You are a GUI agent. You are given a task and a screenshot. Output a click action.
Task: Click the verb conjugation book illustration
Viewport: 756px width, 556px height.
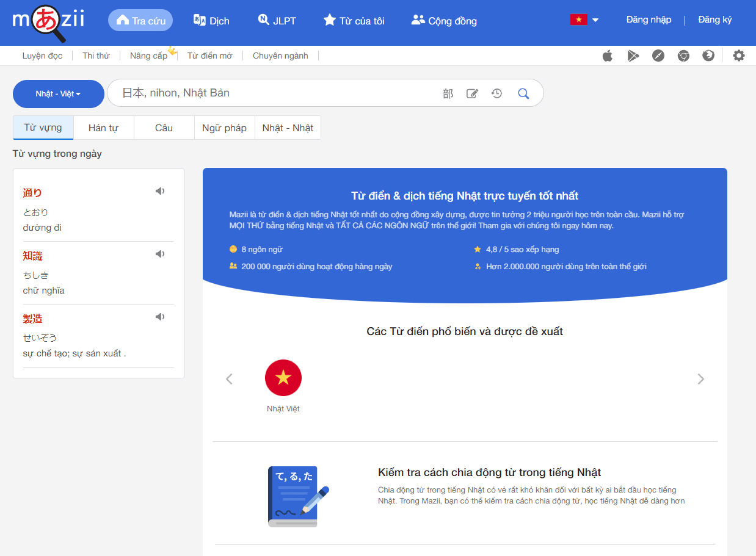pyautogui.click(x=299, y=496)
